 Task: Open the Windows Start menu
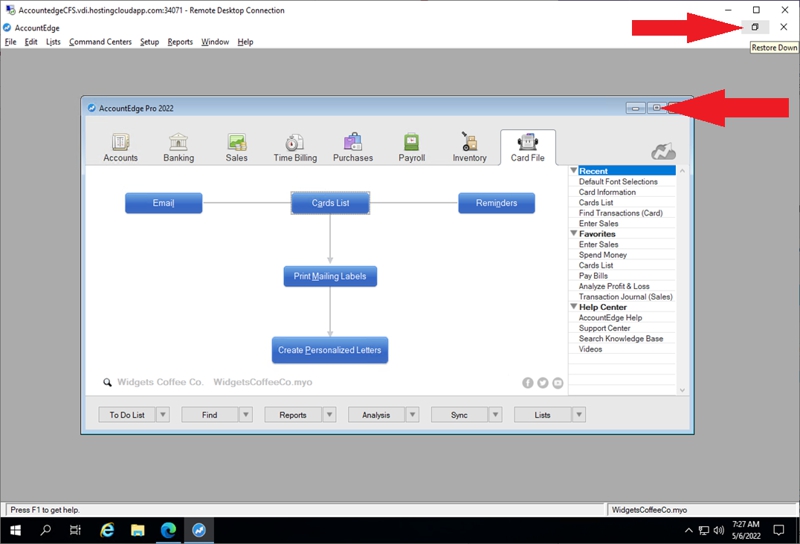[x=15, y=530]
